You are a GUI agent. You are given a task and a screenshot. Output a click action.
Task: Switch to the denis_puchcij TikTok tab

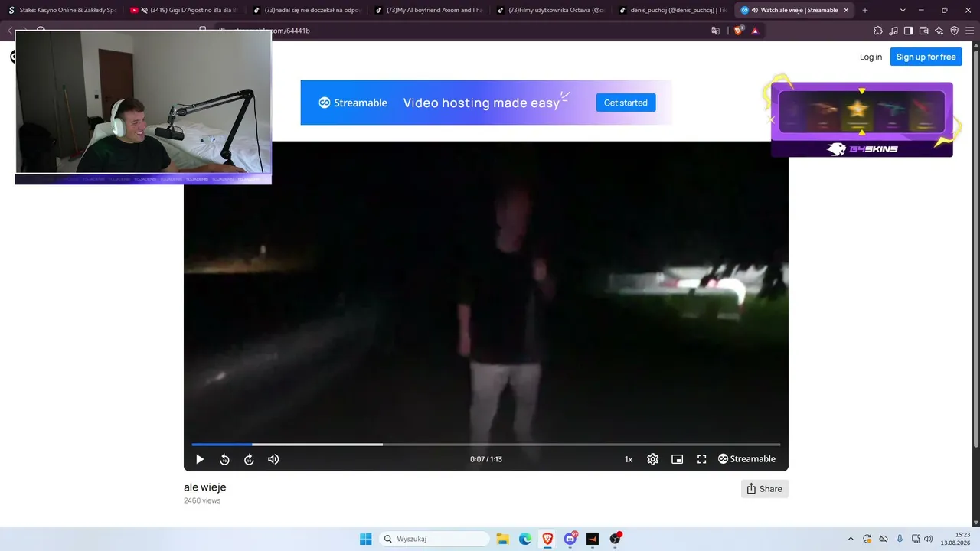pyautogui.click(x=672, y=10)
